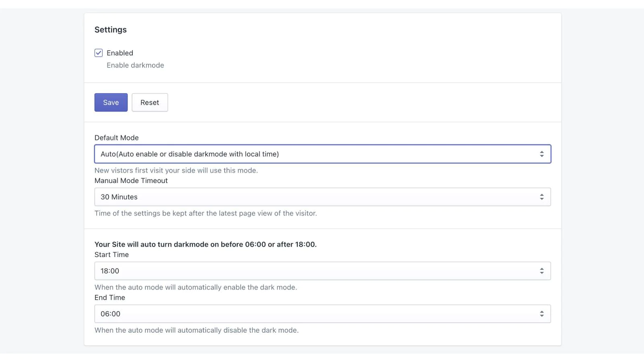Open the 30 Minutes timeout dropdown

[x=314, y=197]
